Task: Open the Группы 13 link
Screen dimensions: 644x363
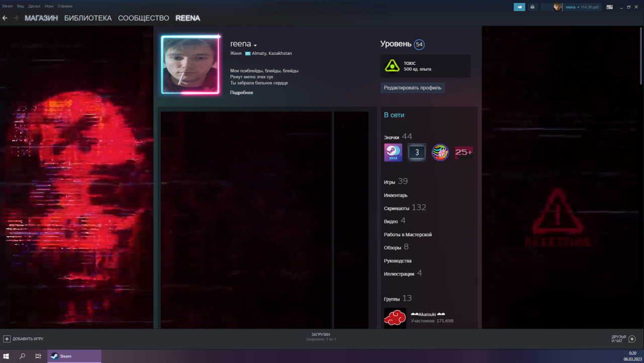Action: 397,298
